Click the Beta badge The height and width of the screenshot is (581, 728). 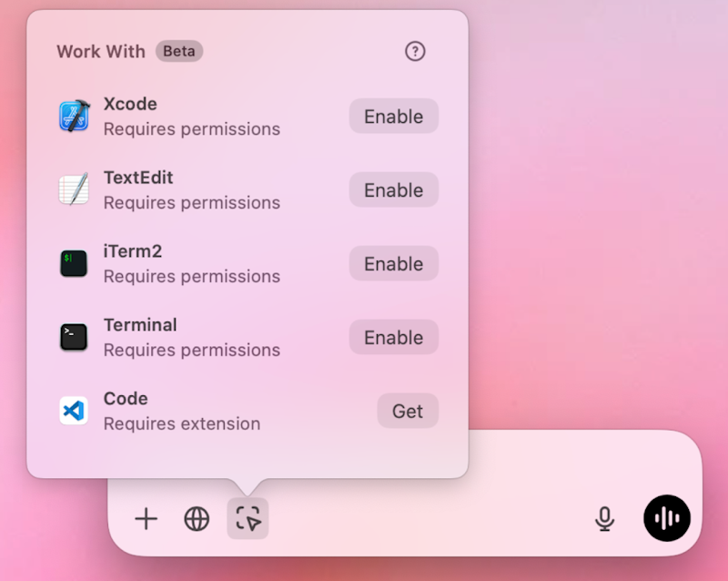(x=179, y=51)
